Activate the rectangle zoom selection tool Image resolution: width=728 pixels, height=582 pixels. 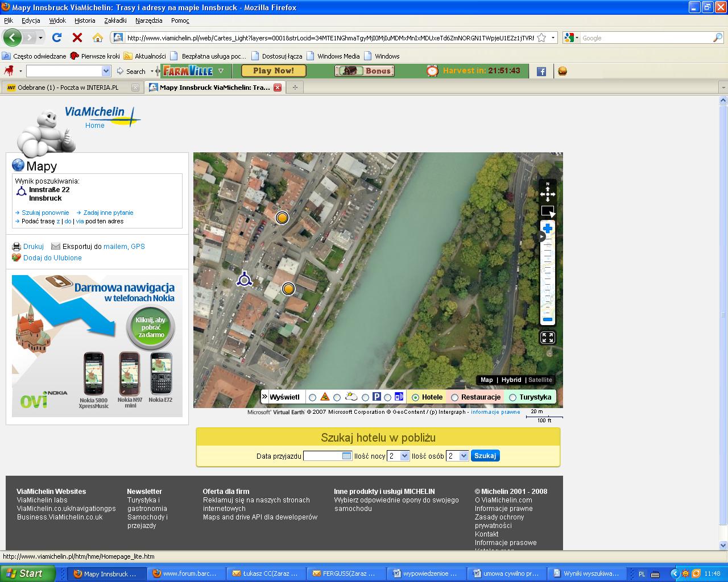coord(548,211)
